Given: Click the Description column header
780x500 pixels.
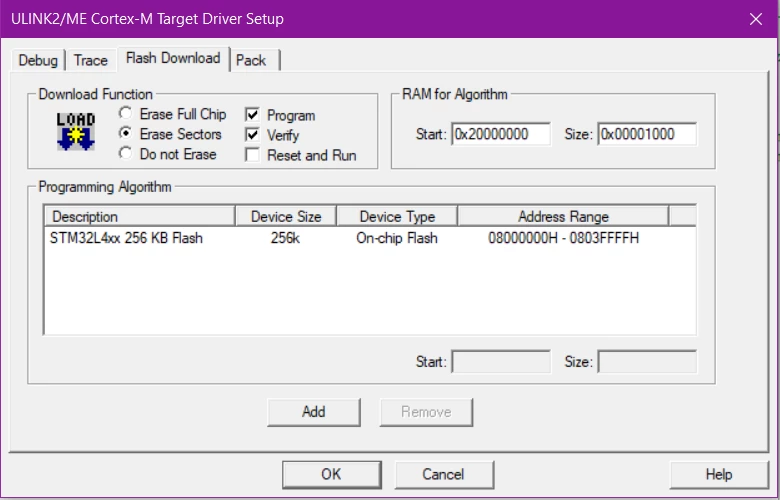Looking at the screenshot, I should coord(140,216).
